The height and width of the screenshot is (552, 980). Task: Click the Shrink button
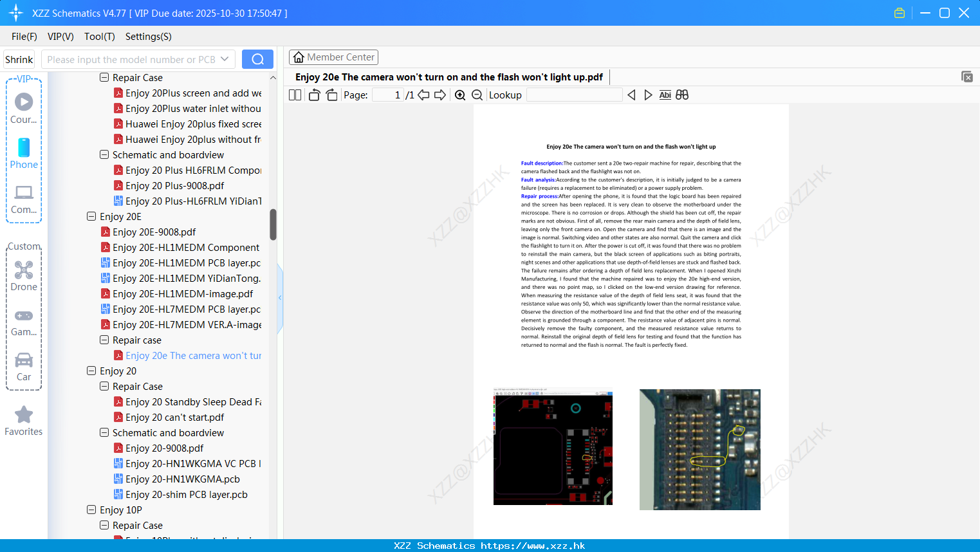[19, 59]
